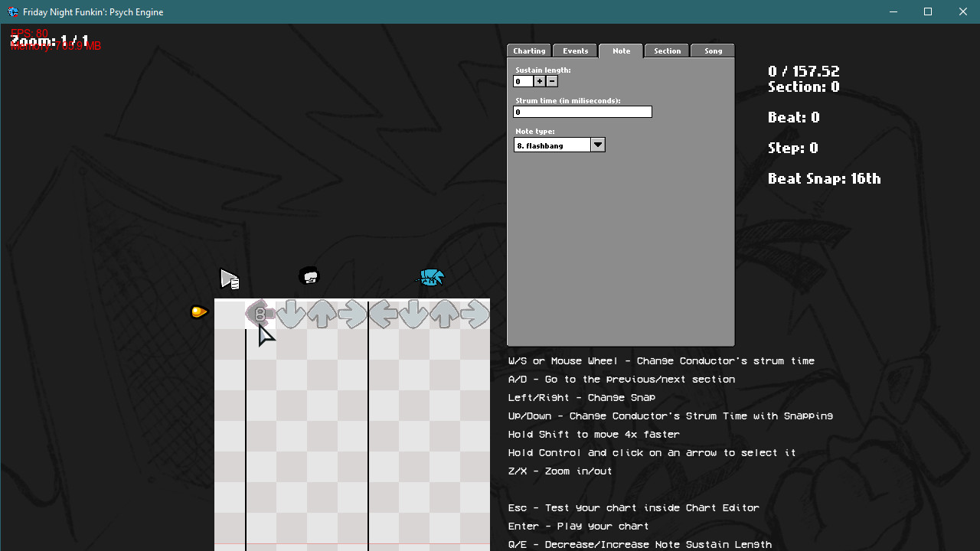Click the Sustain length value box
Image resolution: width=980 pixels, height=551 pixels.
[523, 81]
